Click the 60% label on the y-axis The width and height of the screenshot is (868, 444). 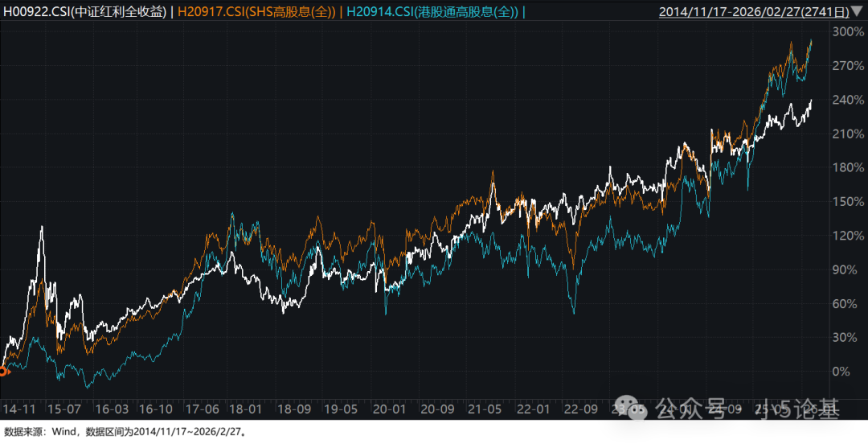point(845,304)
